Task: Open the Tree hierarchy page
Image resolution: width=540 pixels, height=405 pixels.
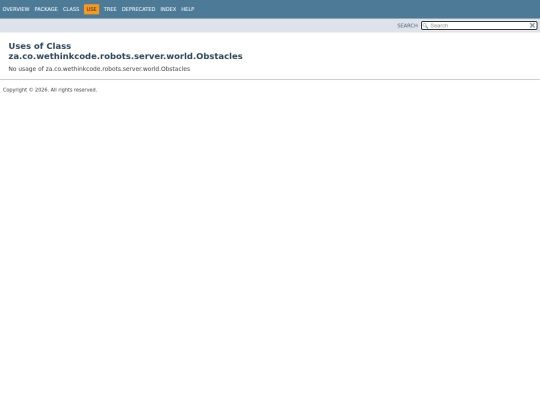Action: [x=110, y=9]
